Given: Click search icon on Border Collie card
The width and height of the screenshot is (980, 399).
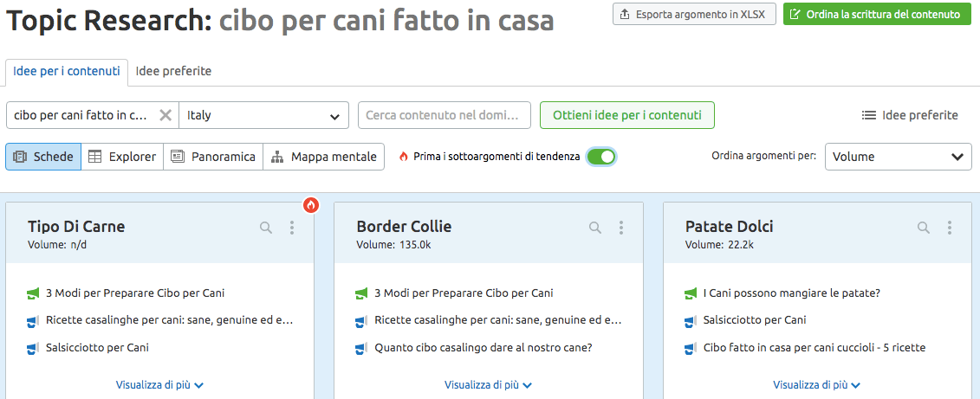Looking at the screenshot, I should [x=595, y=228].
